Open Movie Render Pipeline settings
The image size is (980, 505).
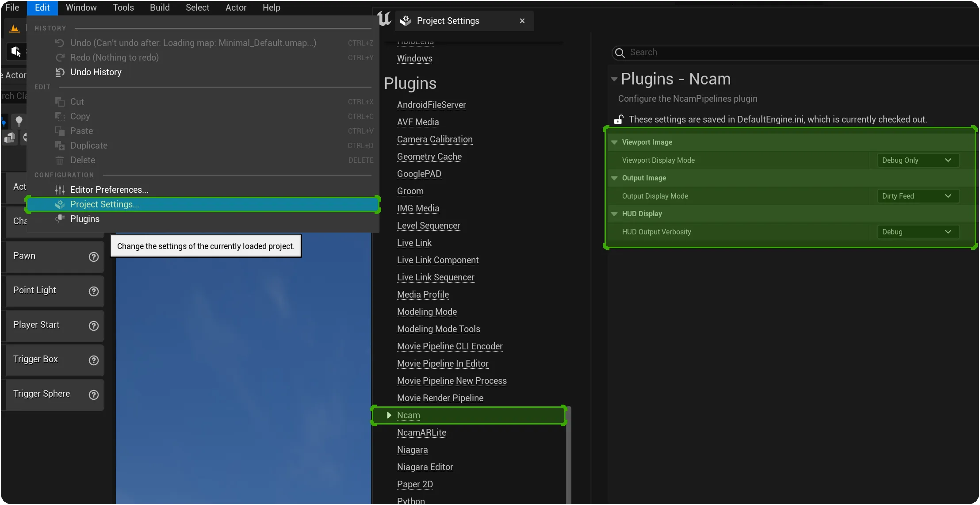(x=440, y=398)
